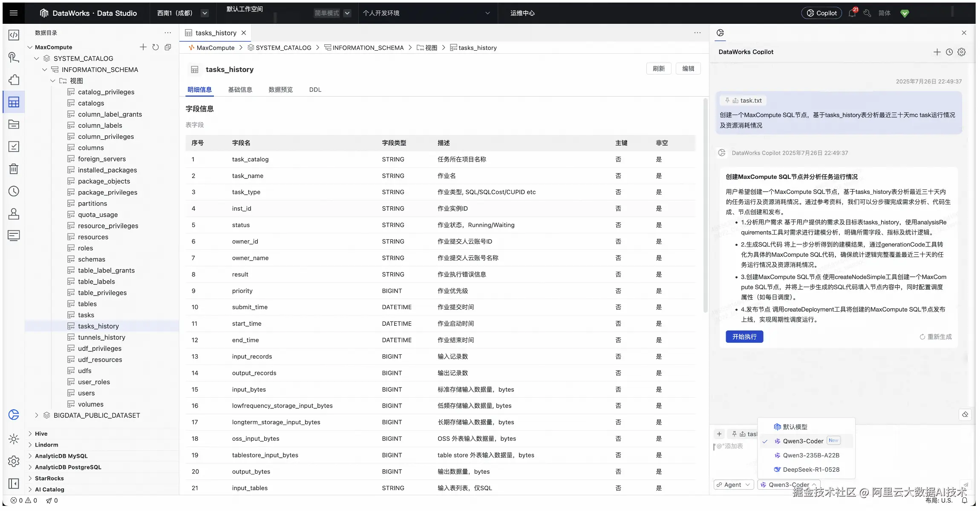Expand the AnalyticDB MySQL section
This screenshot has height=511, width=980.
(x=30, y=456)
